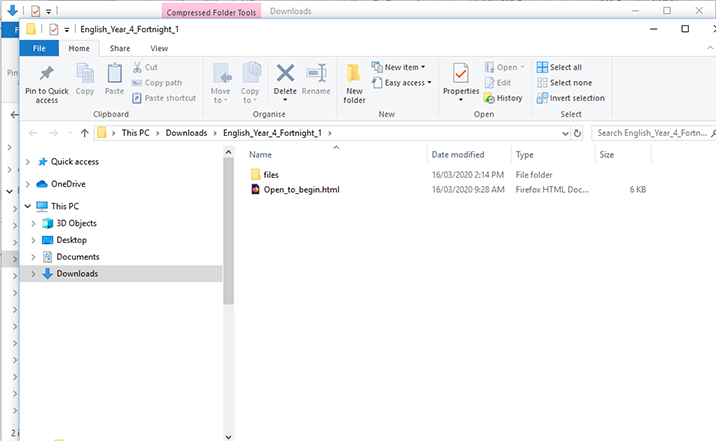Image resolution: width=716 pixels, height=441 pixels.
Task: Choose Copy path in Clipboard group
Action: (157, 83)
